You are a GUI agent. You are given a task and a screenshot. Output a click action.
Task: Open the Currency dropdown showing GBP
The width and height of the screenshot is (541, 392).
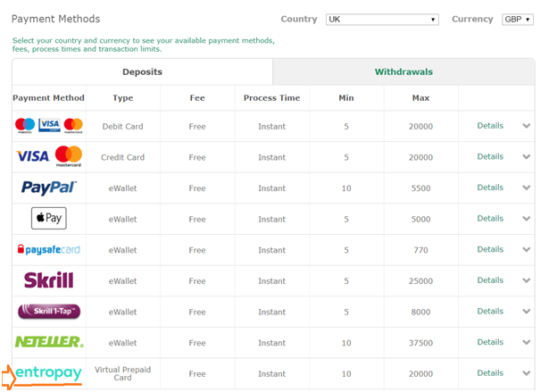click(x=518, y=20)
